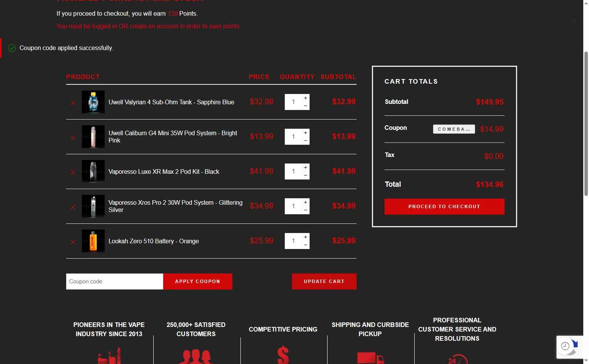This screenshot has height=364, width=589.
Task: Click "Shipping and Curbside Pickup" text
Action: (370, 329)
